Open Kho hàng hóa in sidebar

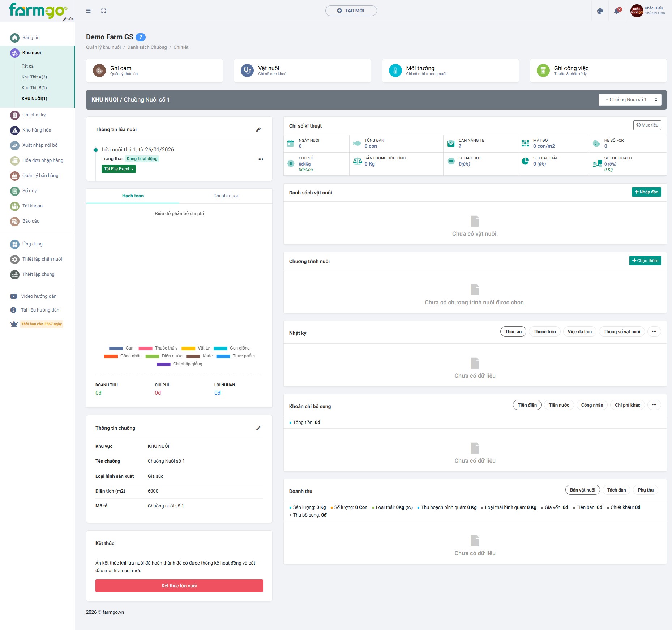pyautogui.click(x=37, y=130)
